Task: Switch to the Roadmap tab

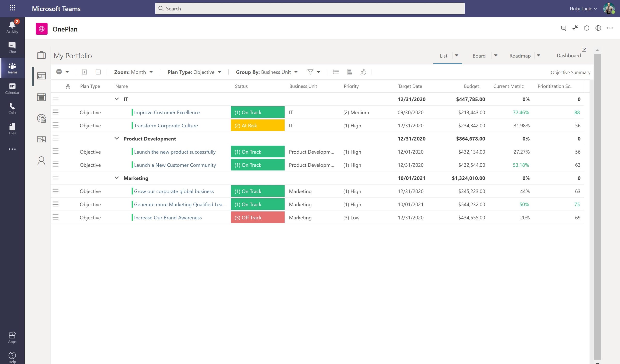Action: click(x=520, y=56)
